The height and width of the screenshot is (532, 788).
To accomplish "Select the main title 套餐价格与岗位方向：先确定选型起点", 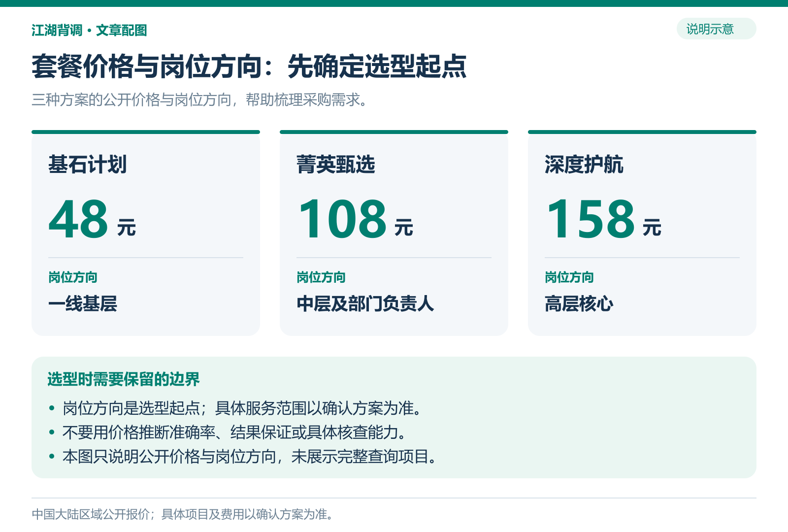I will point(249,66).
